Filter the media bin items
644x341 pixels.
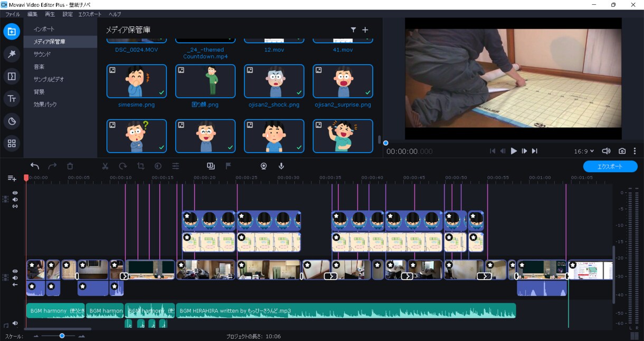353,30
